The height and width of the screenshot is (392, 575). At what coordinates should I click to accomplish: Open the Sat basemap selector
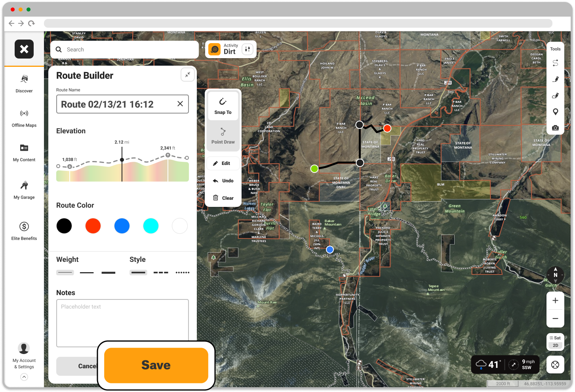point(556,338)
